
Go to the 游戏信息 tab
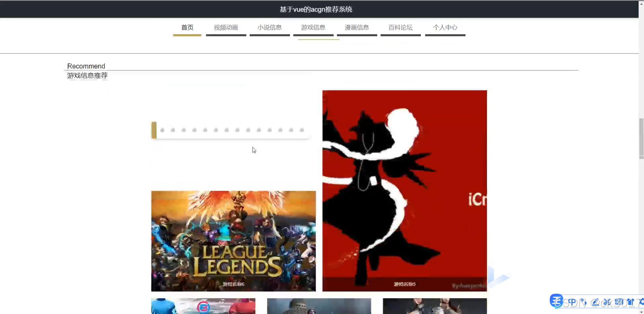click(313, 28)
